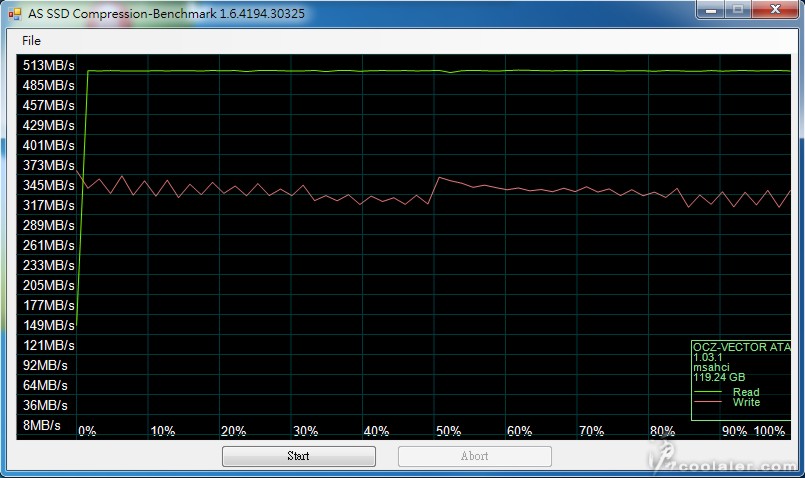The width and height of the screenshot is (805, 478).
Task: Click the 50% compression label
Action: coord(448,431)
